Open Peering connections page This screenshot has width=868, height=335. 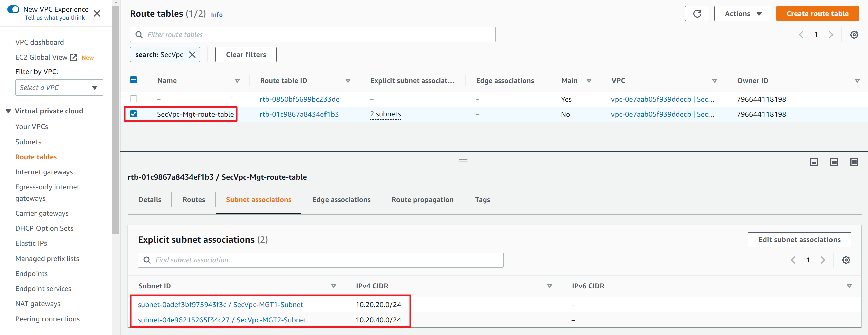[48, 319]
